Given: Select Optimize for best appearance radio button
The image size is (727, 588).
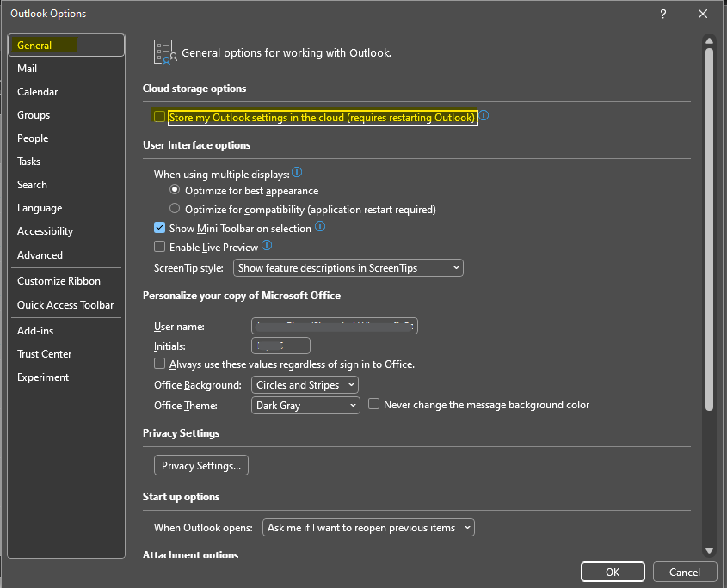Looking at the screenshot, I should [175, 189].
